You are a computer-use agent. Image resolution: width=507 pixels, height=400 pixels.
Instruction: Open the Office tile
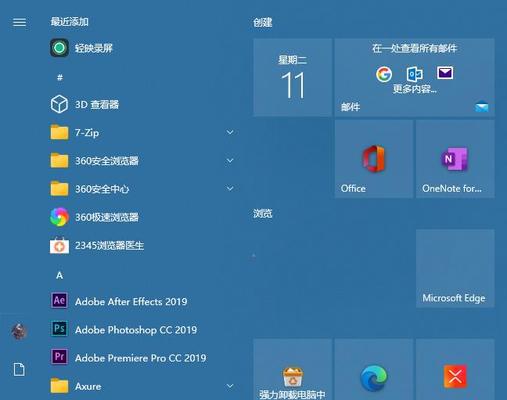(x=374, y=159)
